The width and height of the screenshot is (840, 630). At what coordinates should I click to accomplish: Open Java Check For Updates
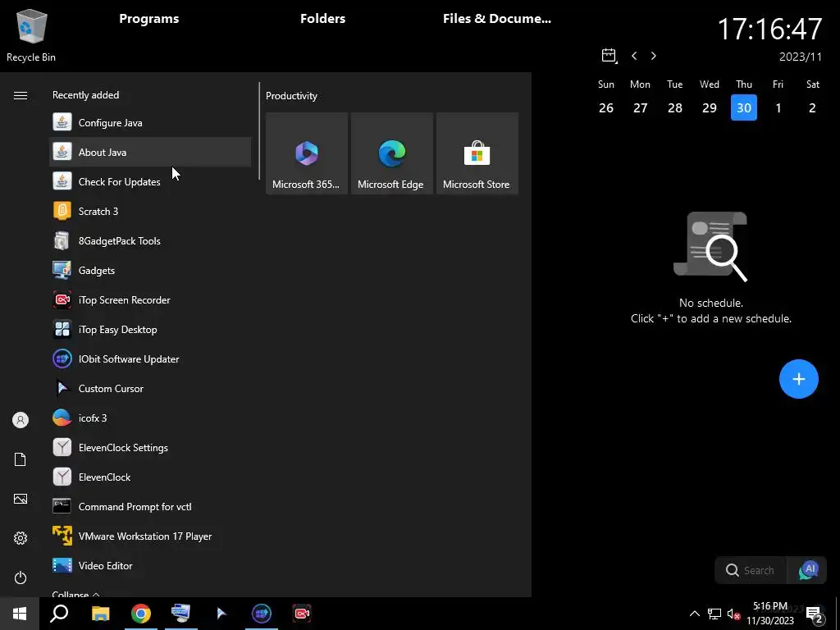[x=150, y=181]
